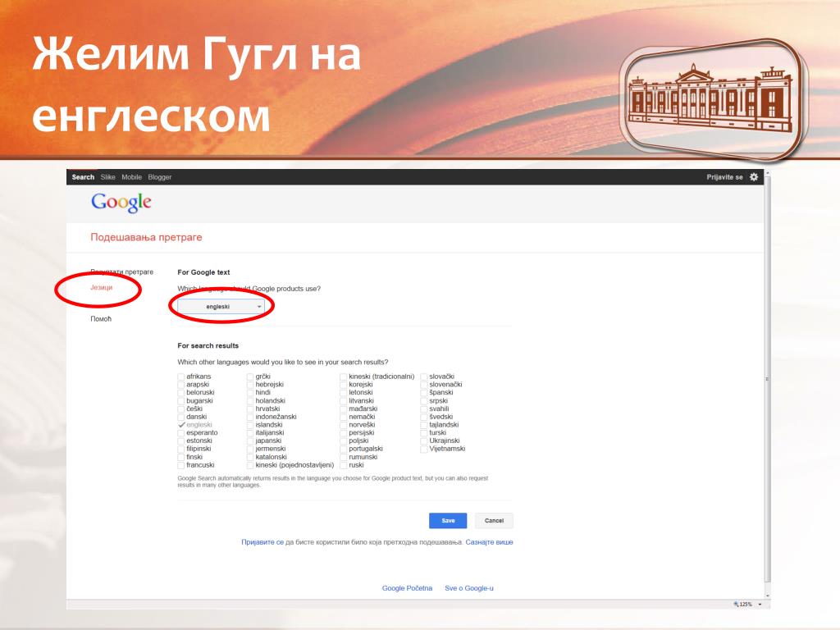Check the jermenski checkbox
Image resolution: width=840 pixels, height=630 pixels.
click(250, 449)
